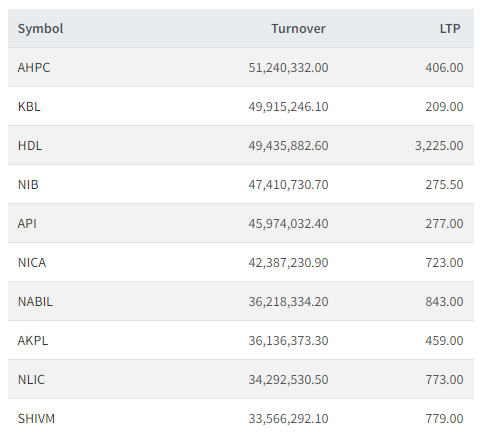Select the AHPC symbol
This screenshot has height=432, width=480.
[34, 68]
